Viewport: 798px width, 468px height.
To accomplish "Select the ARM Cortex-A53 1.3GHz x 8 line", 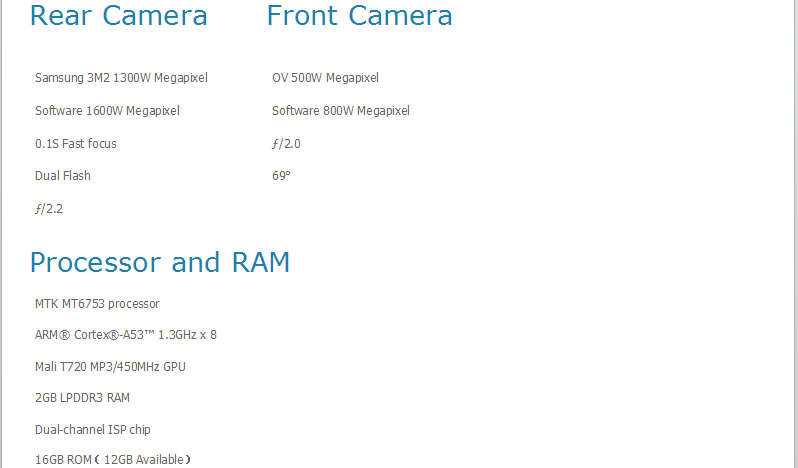I will pyautogui.click(x=126, y=335).
